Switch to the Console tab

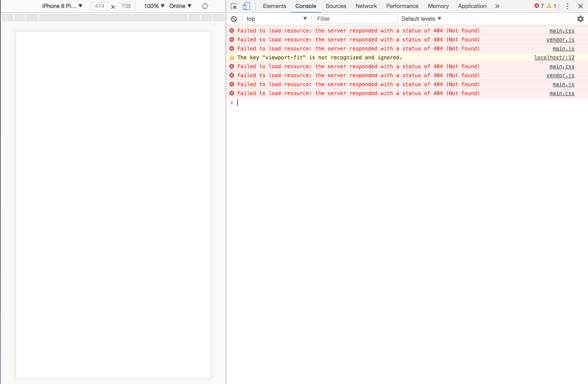point(305,6)
